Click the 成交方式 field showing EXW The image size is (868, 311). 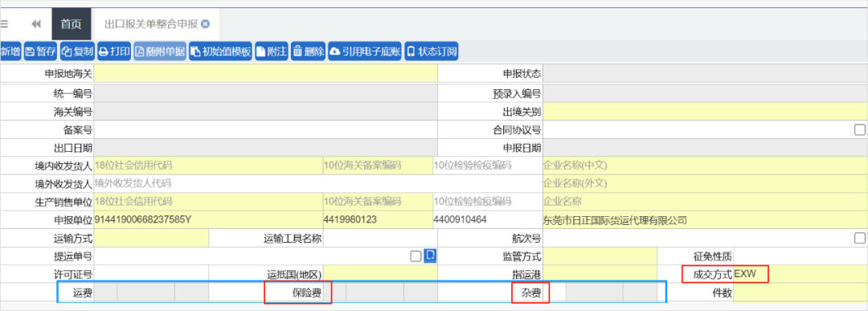pyautogui.click(x=800, y=274)
